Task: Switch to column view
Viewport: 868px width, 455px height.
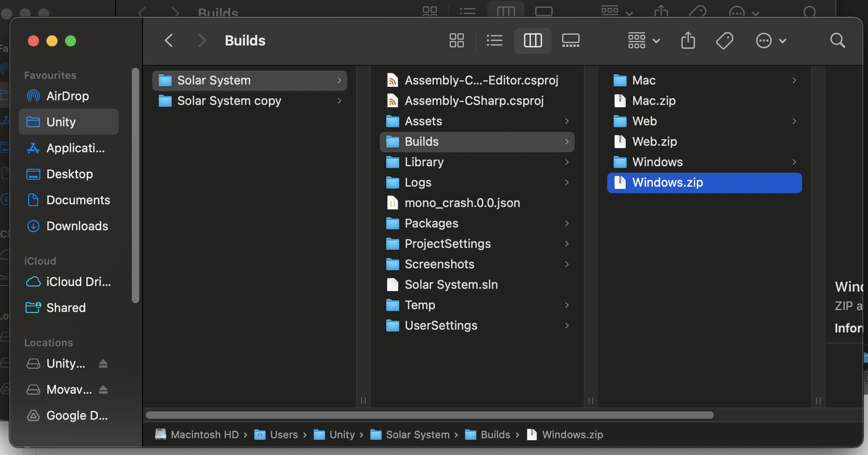Action: [533, 40]
